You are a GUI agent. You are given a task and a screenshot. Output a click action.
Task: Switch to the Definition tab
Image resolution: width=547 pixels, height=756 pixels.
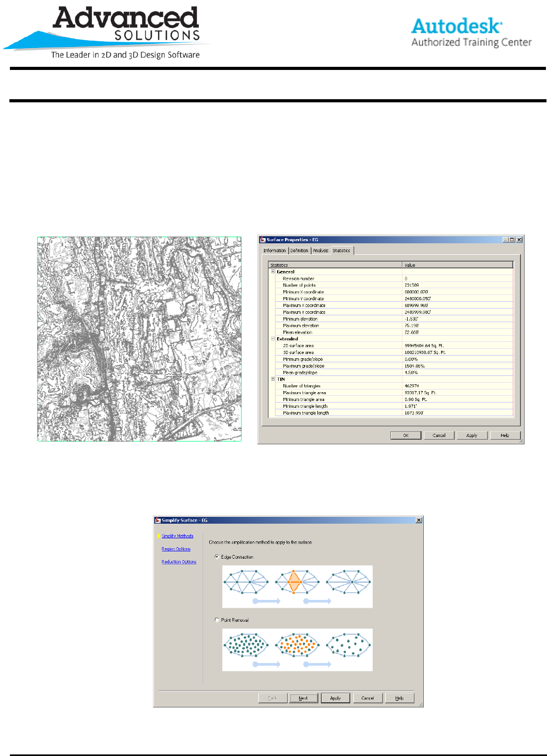(299, 251)
